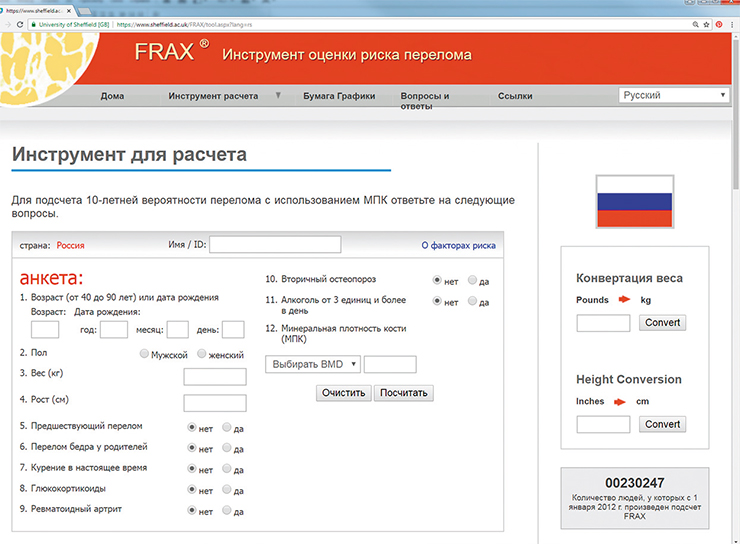Screen dimensions: 740x544
Task: Click the Inches input field
Action: click(x=603, y=424)
